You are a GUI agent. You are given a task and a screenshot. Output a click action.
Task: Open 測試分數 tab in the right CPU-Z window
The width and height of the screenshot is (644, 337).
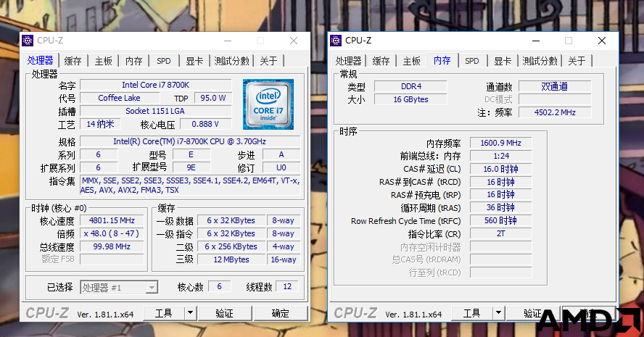540,61
